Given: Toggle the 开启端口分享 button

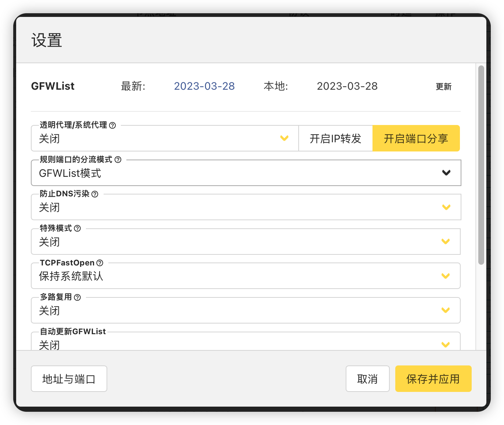Looking at the screenshot, I should (x=416, y=138).
